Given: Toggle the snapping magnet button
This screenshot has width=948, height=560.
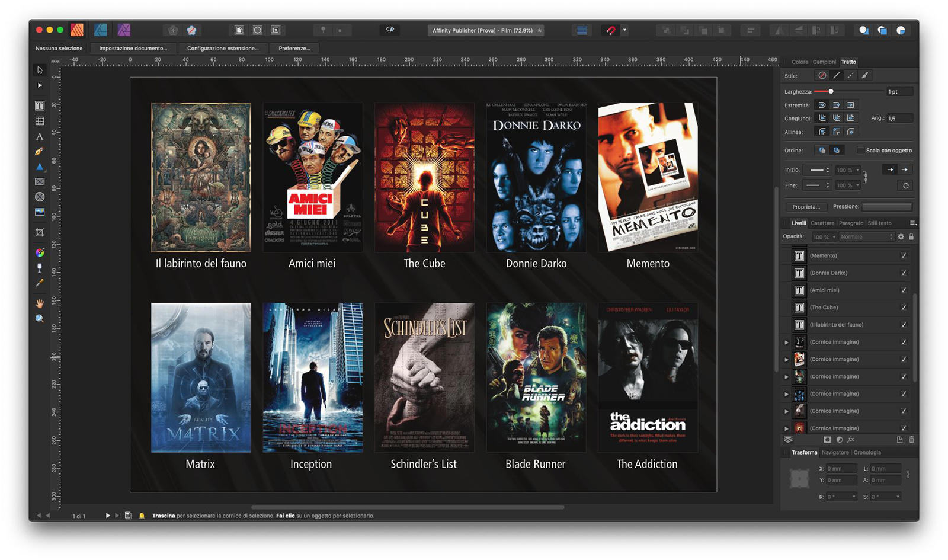Looking at the screenshot, I should point(610,30).
